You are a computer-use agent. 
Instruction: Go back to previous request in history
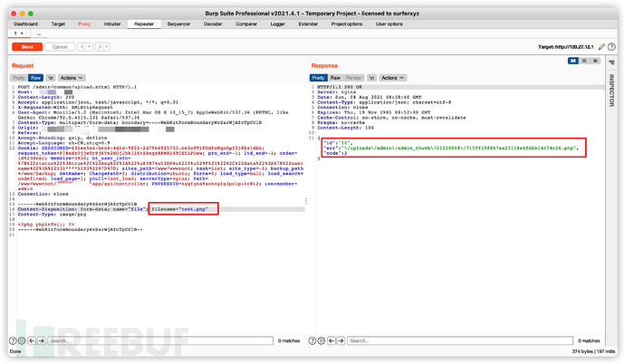(x=82, y=47)
